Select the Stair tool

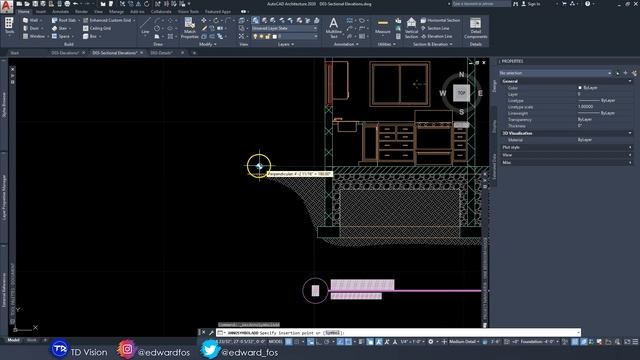pos(60,28)
